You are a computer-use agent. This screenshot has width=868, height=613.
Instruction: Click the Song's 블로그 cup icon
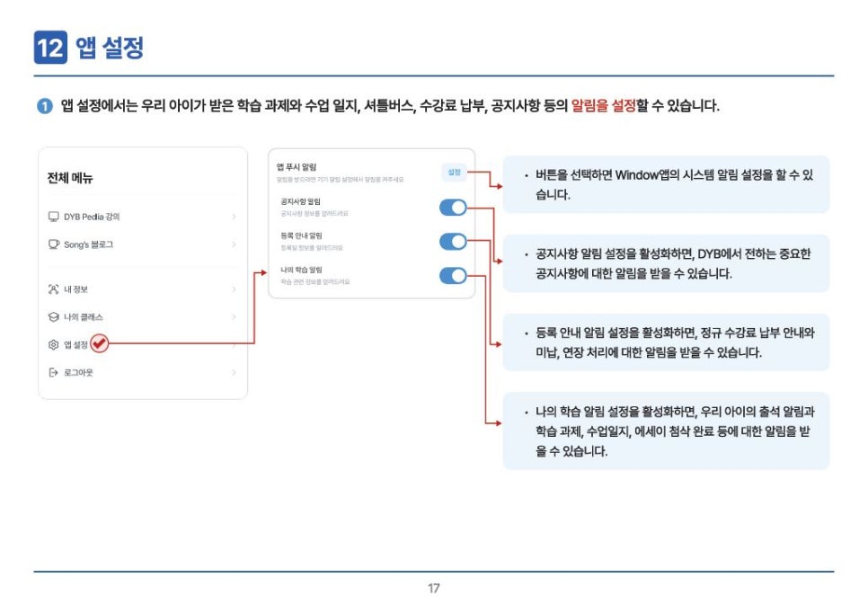53,244
